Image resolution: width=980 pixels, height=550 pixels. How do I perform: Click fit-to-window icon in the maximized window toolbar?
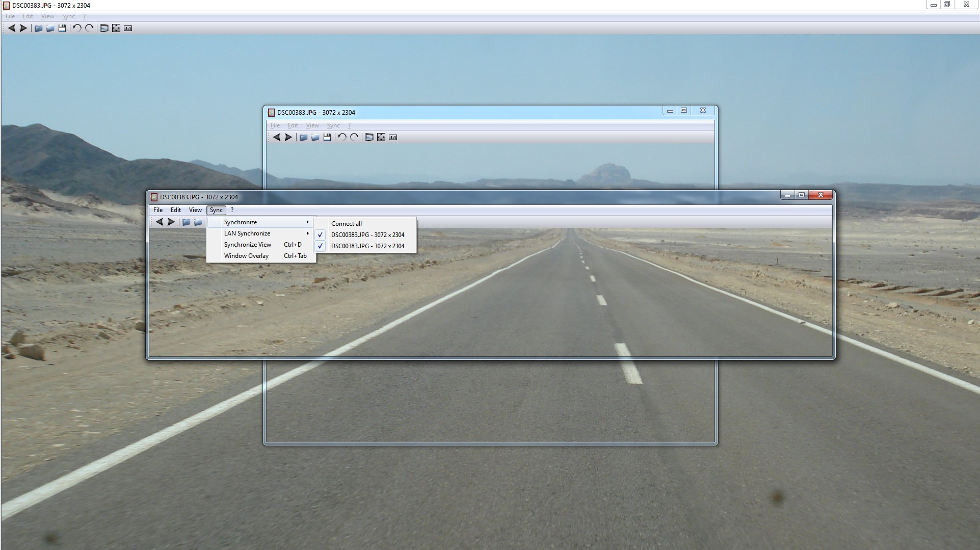[116, 29]
